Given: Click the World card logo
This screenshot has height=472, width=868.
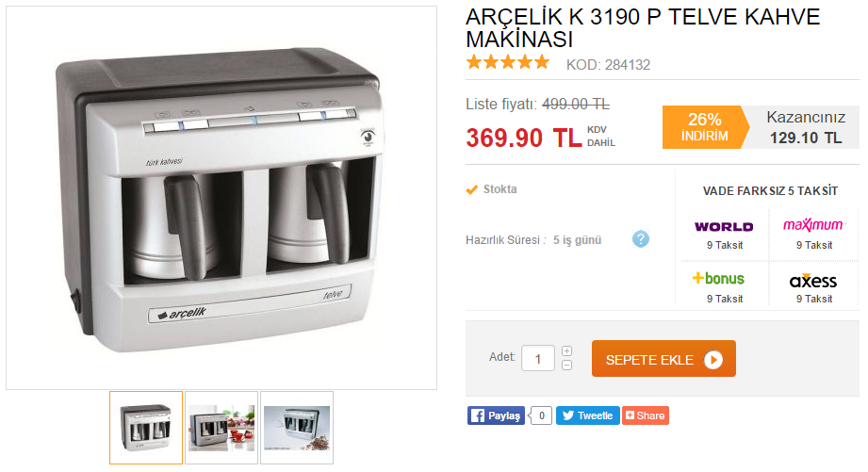Looking at the screenshot, I should (724, 226).
